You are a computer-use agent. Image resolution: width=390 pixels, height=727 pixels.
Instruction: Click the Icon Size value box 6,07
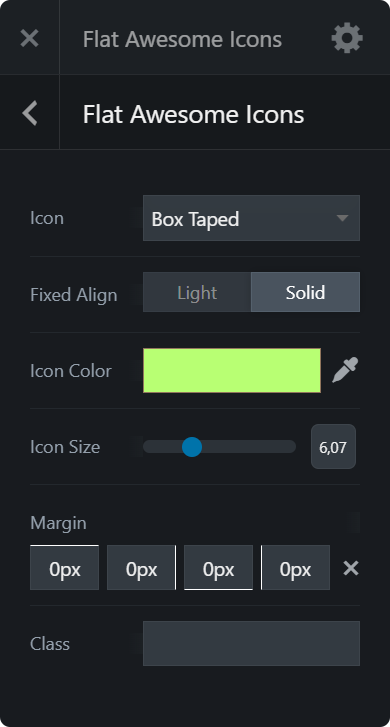pos(333,447)
